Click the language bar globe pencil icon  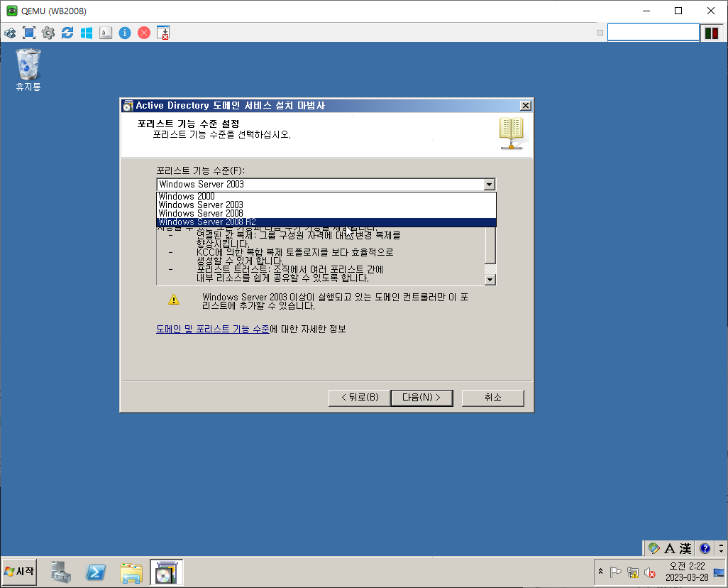(x=653, y=548)
